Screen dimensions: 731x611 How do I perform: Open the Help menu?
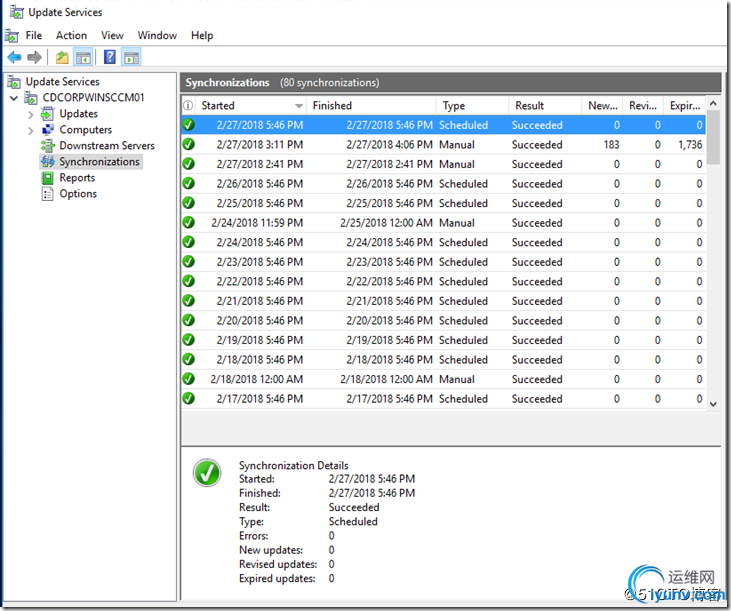[202, 35]
